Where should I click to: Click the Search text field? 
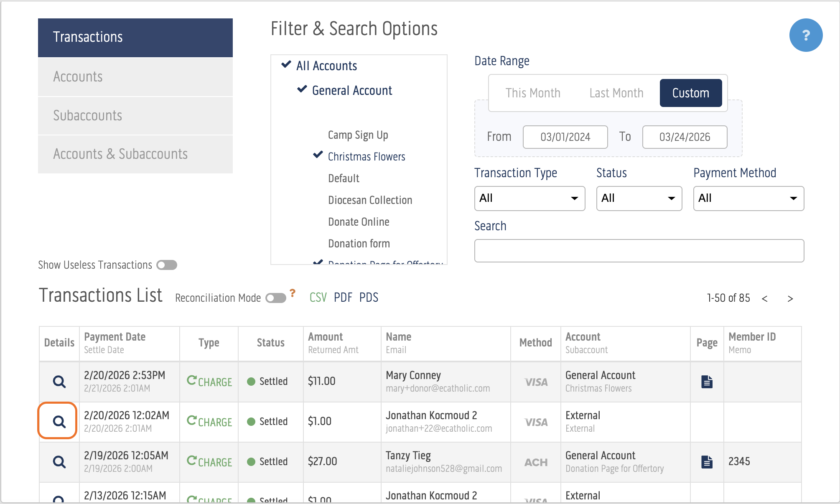pos(639,251)
